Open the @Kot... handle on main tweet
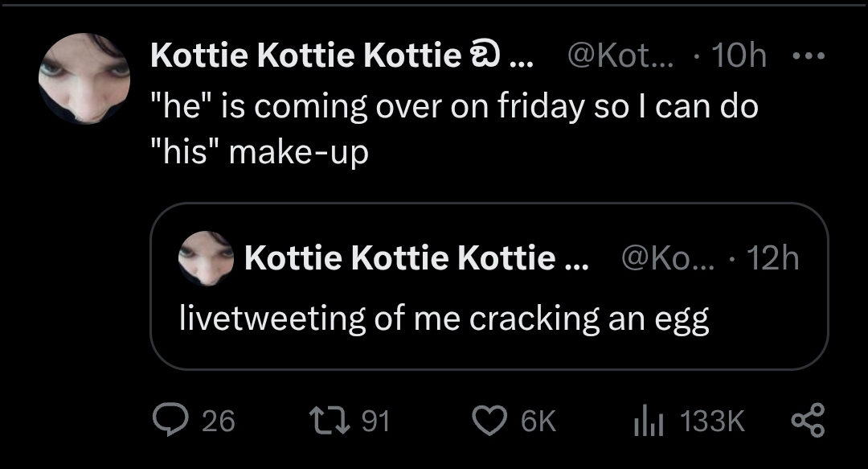The width and height of the screenshot is (868, 469). pyautogui.click(x=609, y=56)
